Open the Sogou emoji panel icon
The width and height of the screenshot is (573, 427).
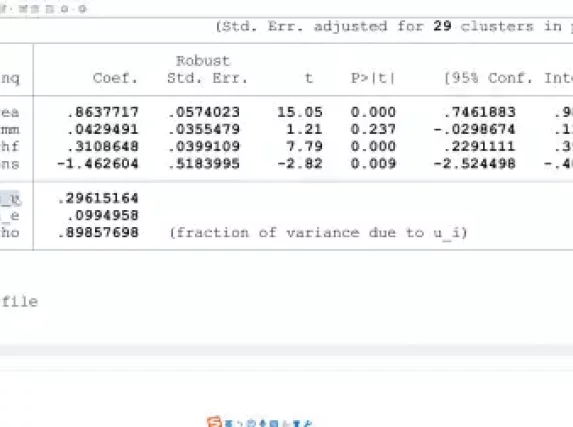coord(251,423)
